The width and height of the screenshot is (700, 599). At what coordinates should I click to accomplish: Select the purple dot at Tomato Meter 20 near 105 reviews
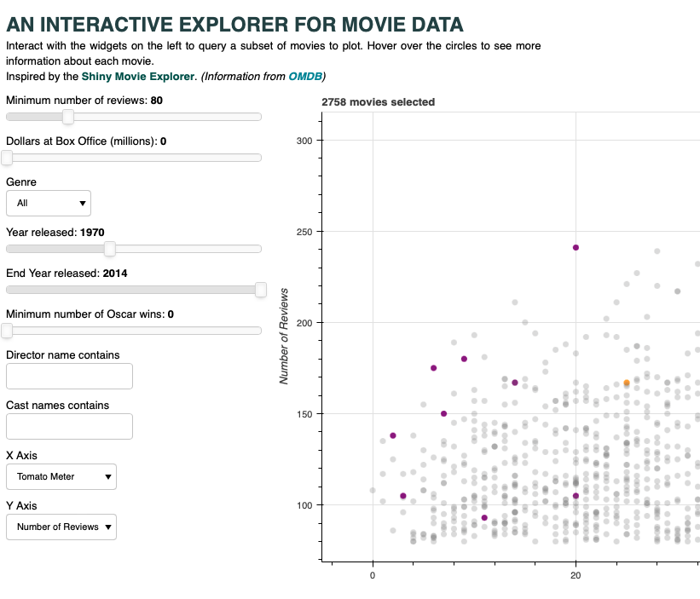(x=576, y=496)
